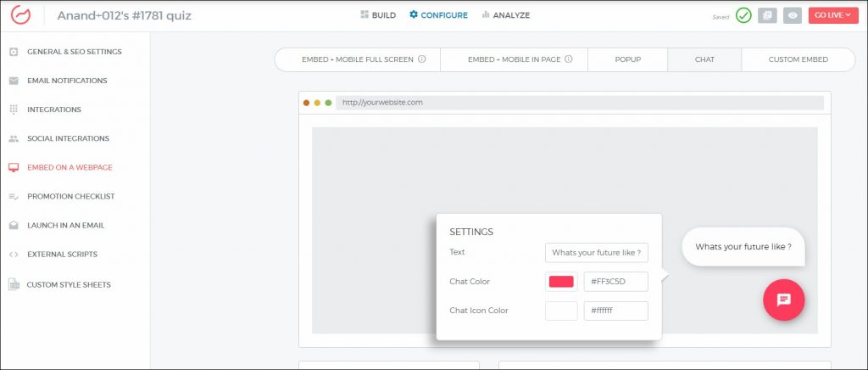Go to Email Notifications in sidebar
This screenshot has width=868, height=370.
pyautogui.click(x=67, y=81)
